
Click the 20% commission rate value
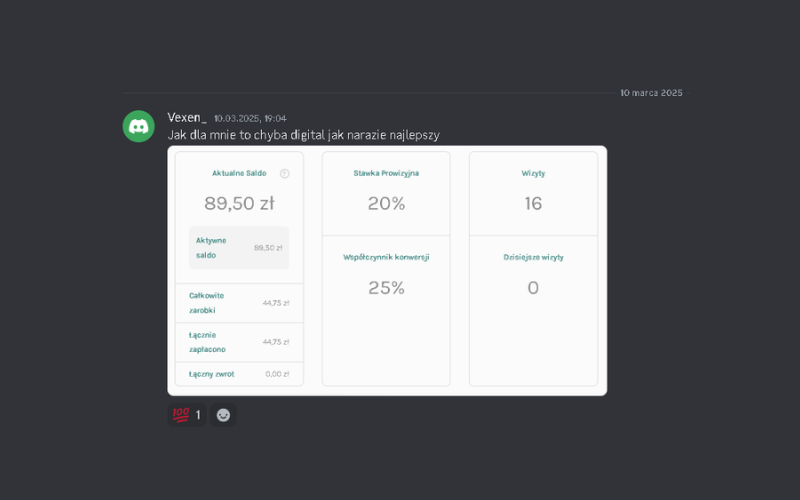tap(386, 204)
